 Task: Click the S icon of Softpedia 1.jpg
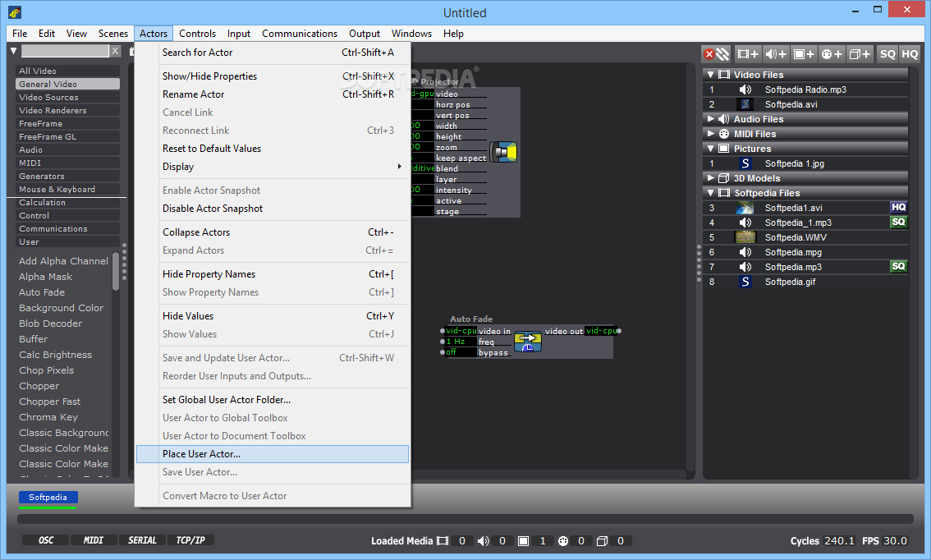click(745, 163)
